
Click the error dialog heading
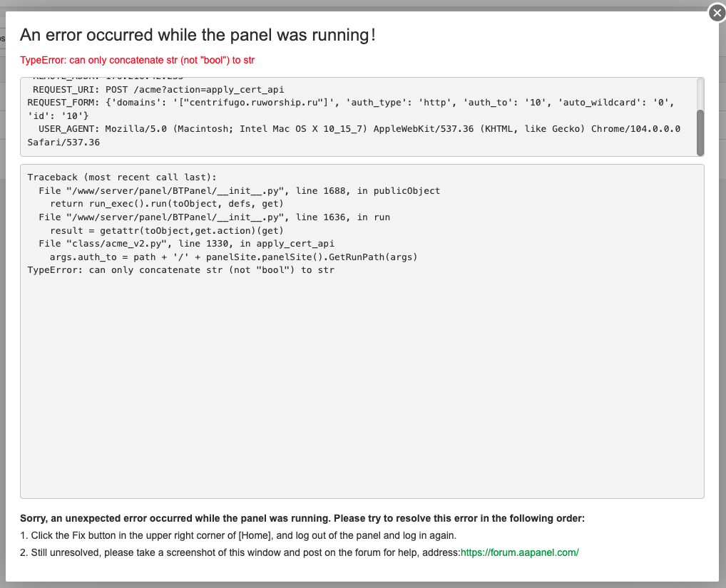198,35
